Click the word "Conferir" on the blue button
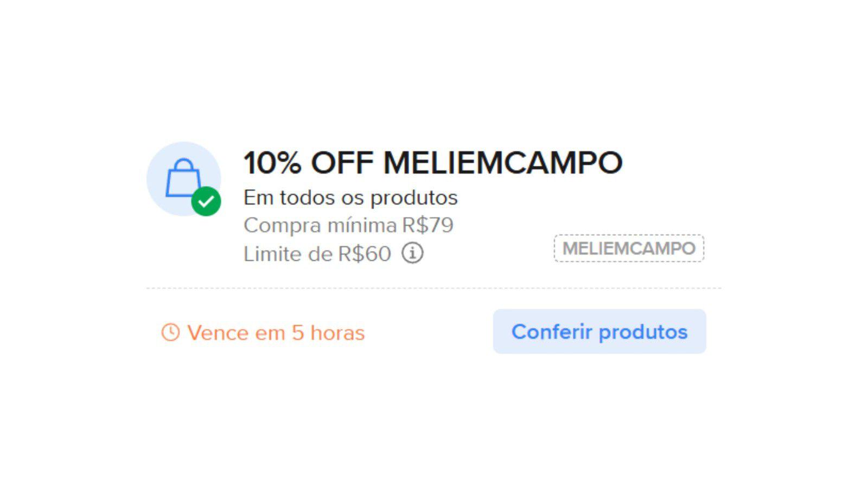 click(x=551, y=332)
